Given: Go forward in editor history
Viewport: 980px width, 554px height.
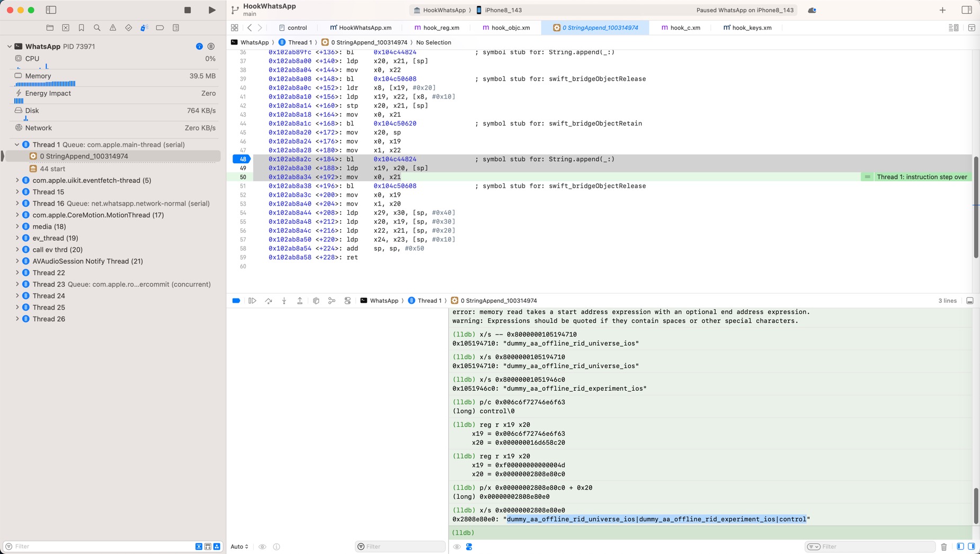Looking at the screenshot, I should tap(260, 28).
